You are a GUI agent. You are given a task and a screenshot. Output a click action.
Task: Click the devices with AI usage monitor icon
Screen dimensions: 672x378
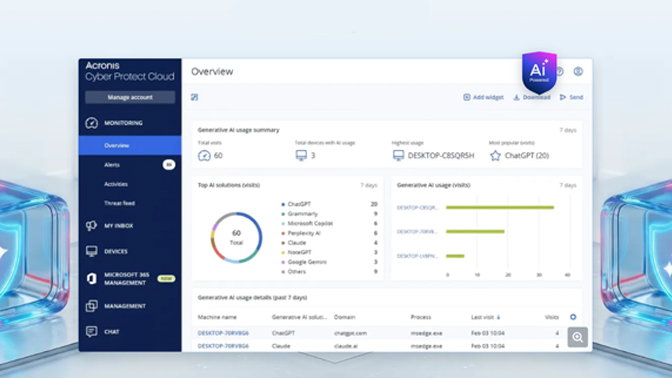click(x=301, y=156)
